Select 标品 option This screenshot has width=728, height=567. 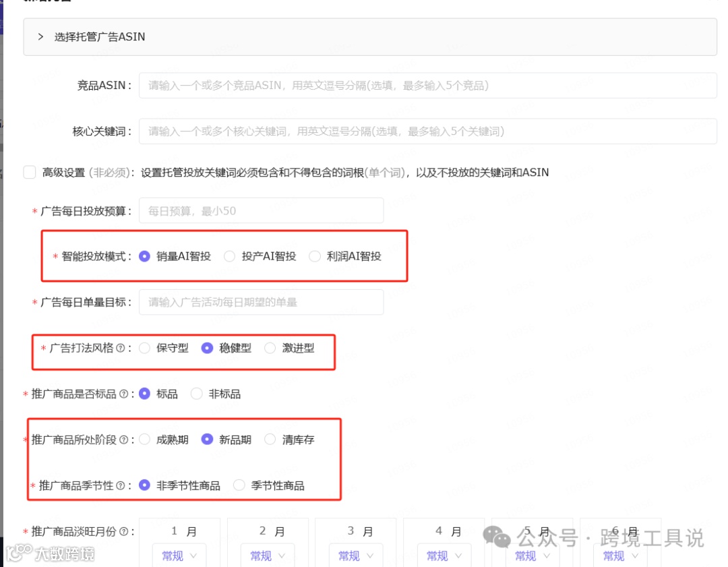(x=144, y=394)
